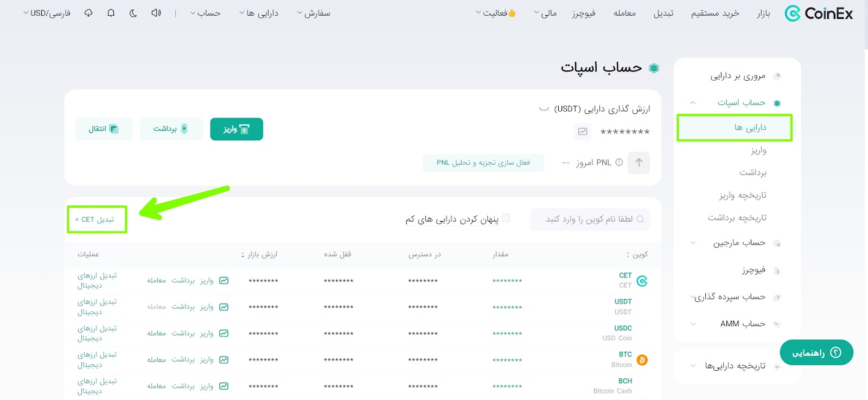Click the BTC coin logo
Image resolution: width=868 pixels, height=400 pixels.
642,360
